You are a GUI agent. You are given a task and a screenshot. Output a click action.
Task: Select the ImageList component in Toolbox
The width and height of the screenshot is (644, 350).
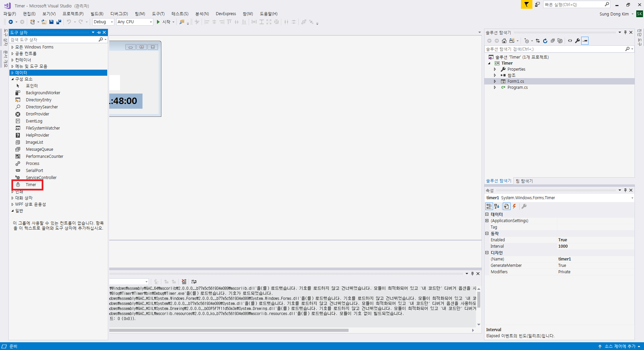[x=34, y=142]
